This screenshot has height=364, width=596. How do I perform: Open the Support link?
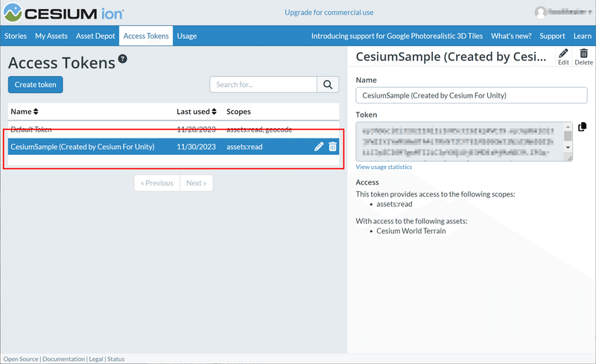click(x=552, y=36)
